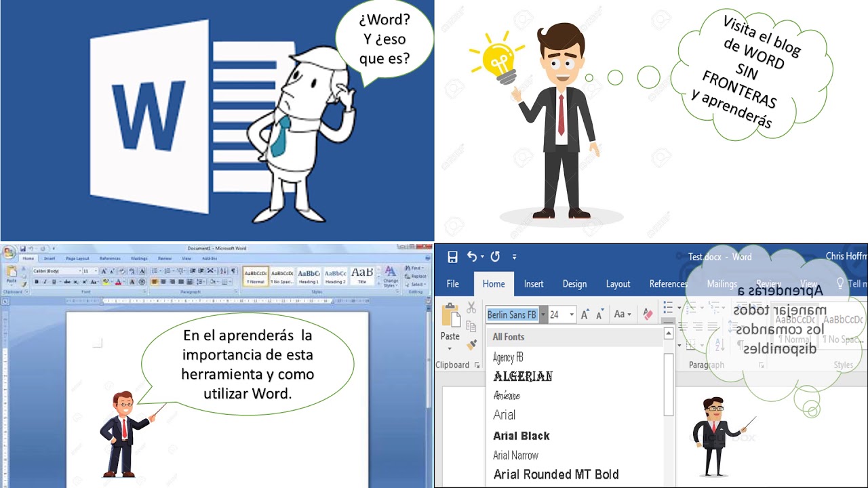Apply bullets in Word 2007 paragraph group
868x488 pixels.
[155, 271]
